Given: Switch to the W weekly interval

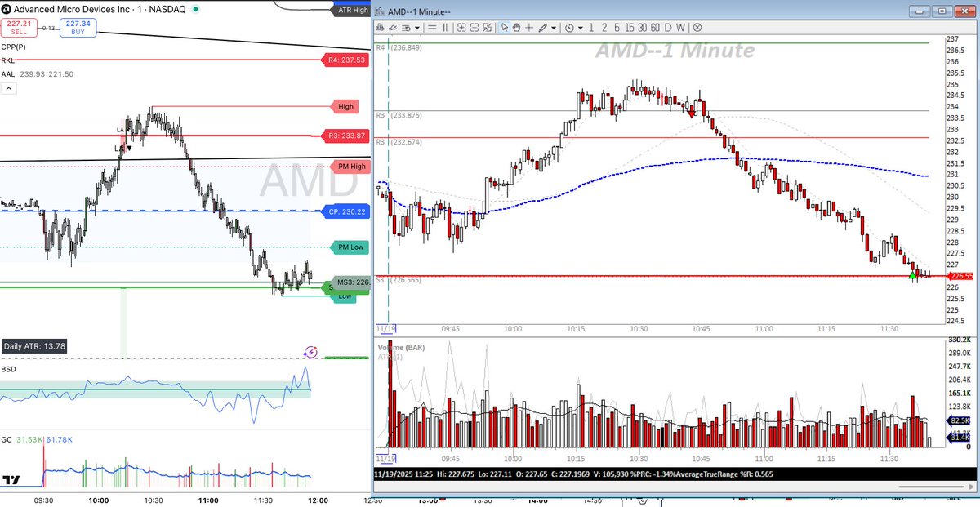Looking at the screenshot, I should [680, 27].
